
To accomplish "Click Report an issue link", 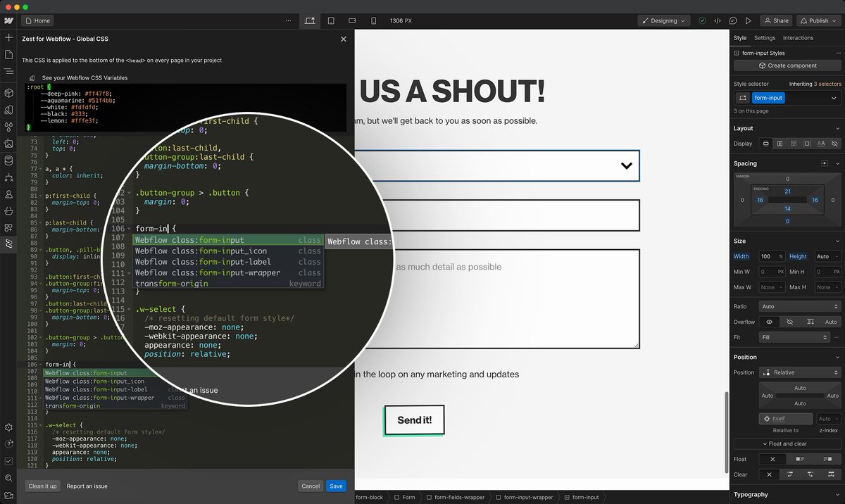I will 87,486.
